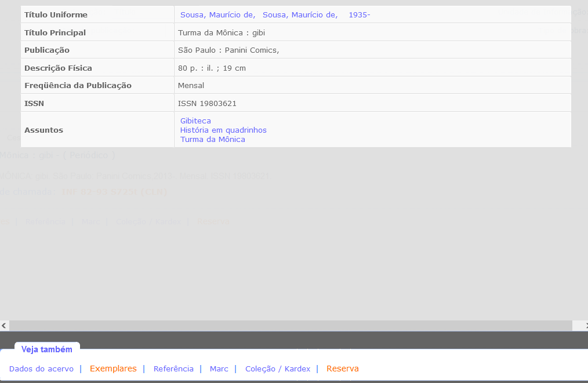Click the Mensal frequency value
Image resolution: width=588 pixels, height=383 pixels.
click(x=191, y=85)
